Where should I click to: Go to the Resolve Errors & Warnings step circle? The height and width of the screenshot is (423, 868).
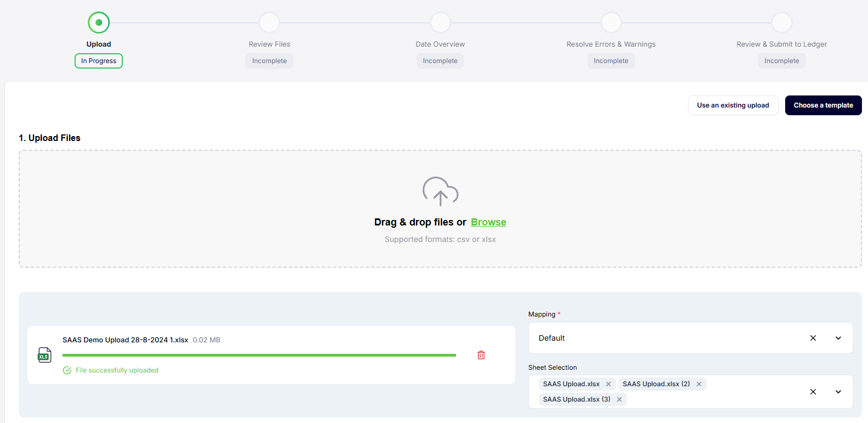tap(611, 22)
